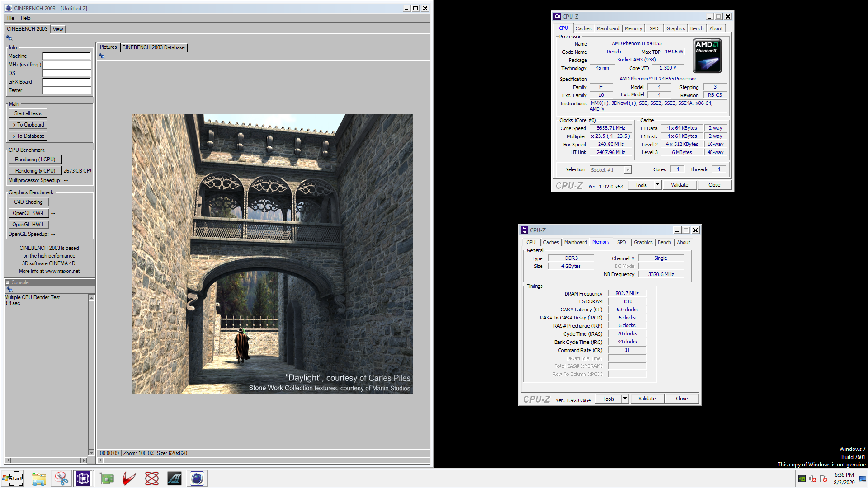Switch to the View tab in CINEBENCH

[58, 29]
